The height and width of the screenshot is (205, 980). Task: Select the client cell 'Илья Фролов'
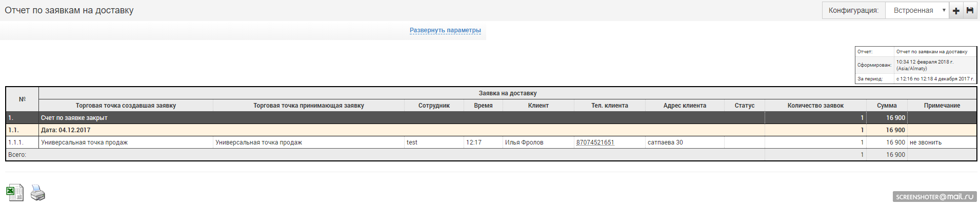pyautogui.click(x=524, y=142)
